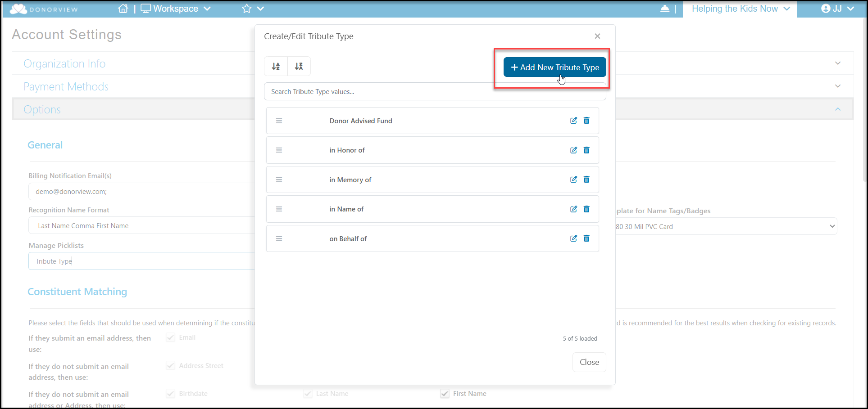868x409 pixels.
Task: Grab drag handle for in Honor of
Action: (x=279, y=150)
